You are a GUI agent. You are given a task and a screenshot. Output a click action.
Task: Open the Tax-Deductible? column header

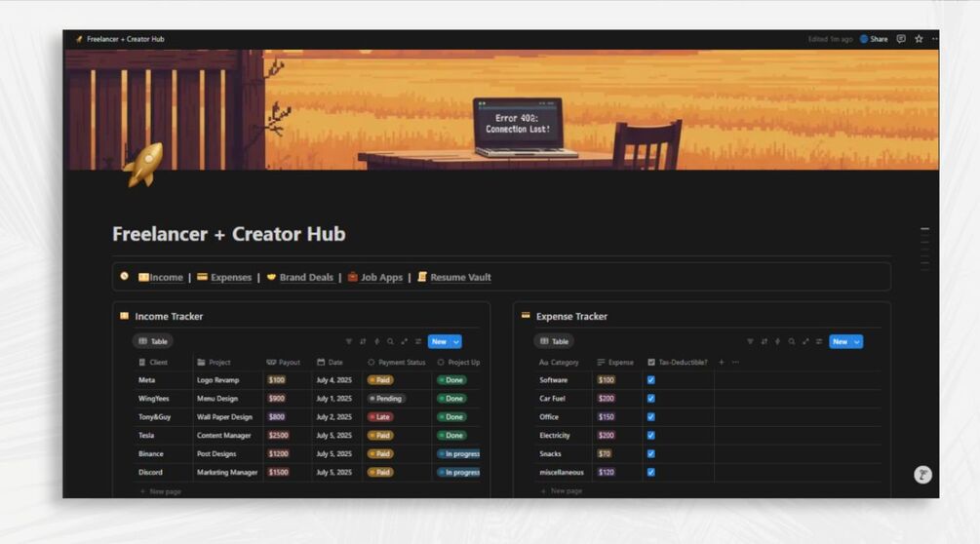pyautogui.click(x=678, y=363)
